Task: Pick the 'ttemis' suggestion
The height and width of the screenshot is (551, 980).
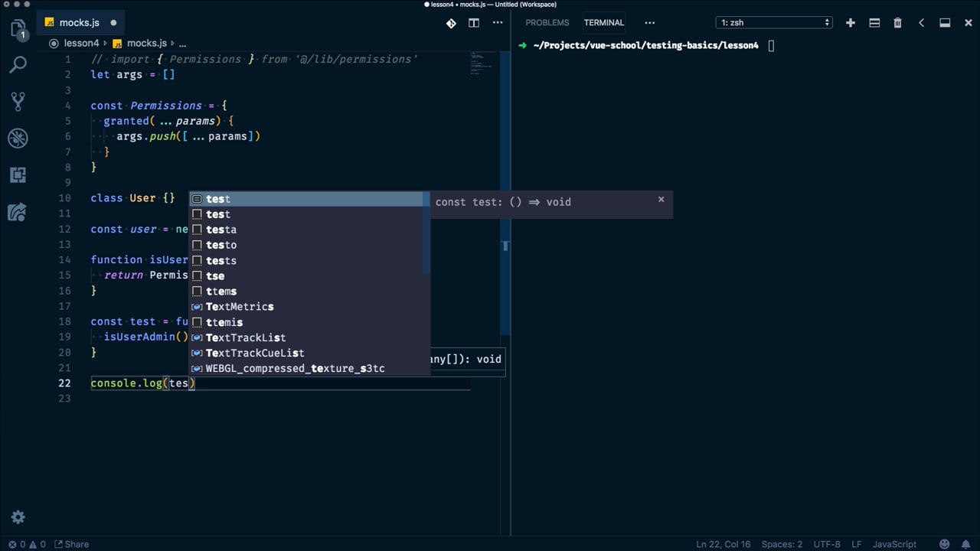Action: [x=306, y=322]
